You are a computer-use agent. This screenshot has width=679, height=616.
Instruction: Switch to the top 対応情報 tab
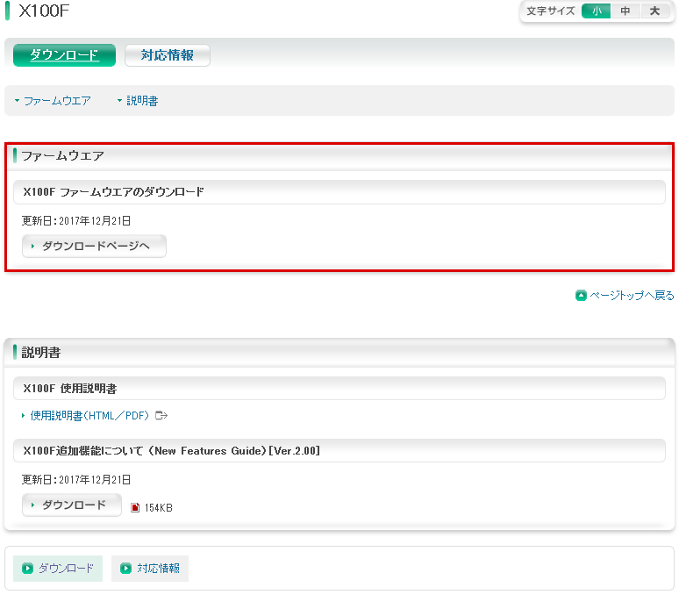click(x=167, y=55)
